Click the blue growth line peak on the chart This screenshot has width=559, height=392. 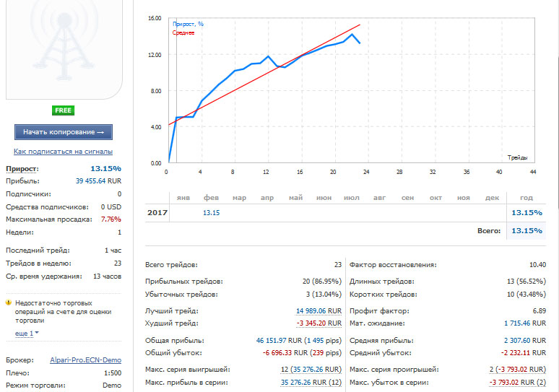[x=352, y=35]
